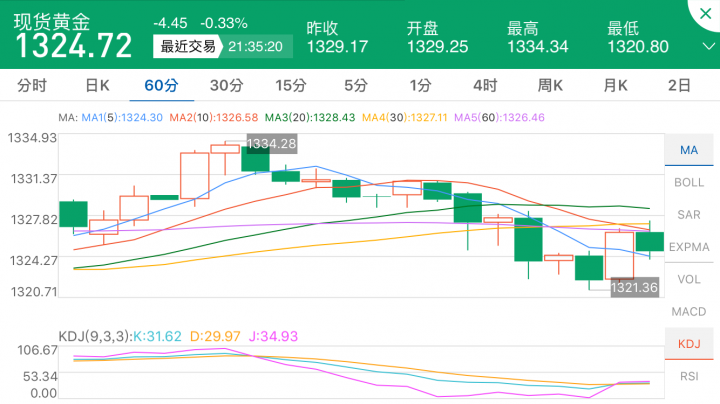Click the 1321.36 low price marker
Screen dimensions: 720x404
(x=635, y=287)
